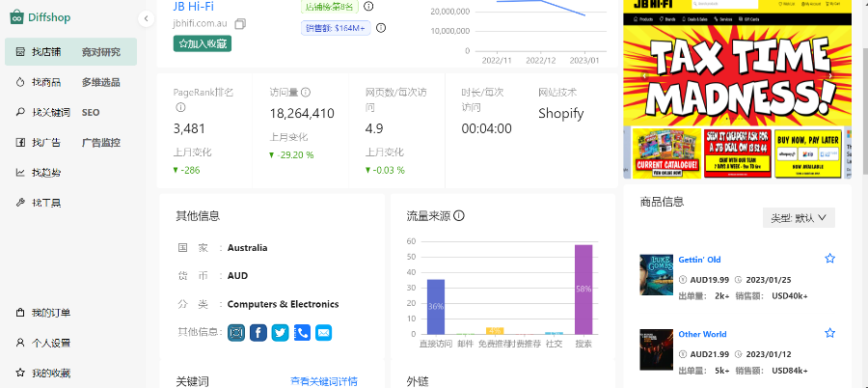Select 我的订单 from the sidebar
Image resolution: width=868 pixels, height=388 pixels.
click(50, 313)
